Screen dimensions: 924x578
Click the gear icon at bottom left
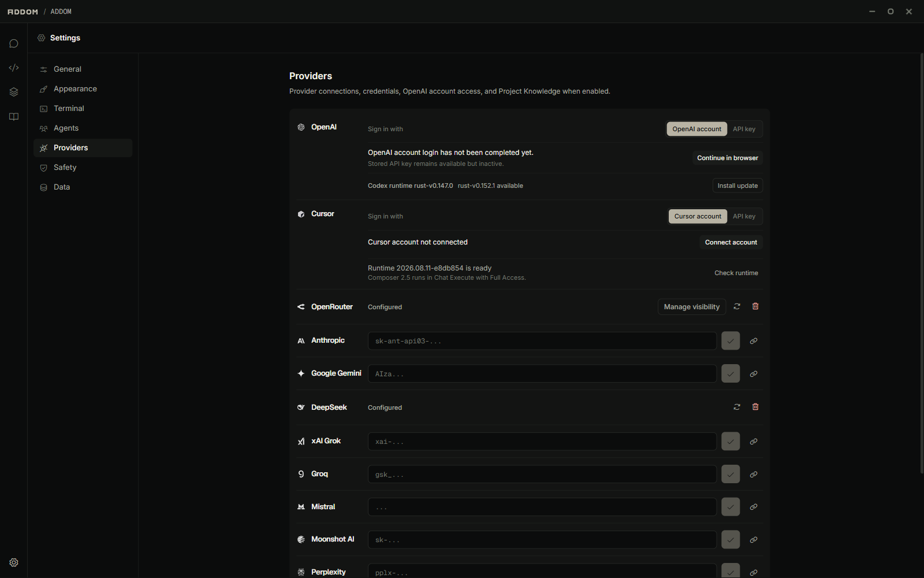[x=14, y=562]
